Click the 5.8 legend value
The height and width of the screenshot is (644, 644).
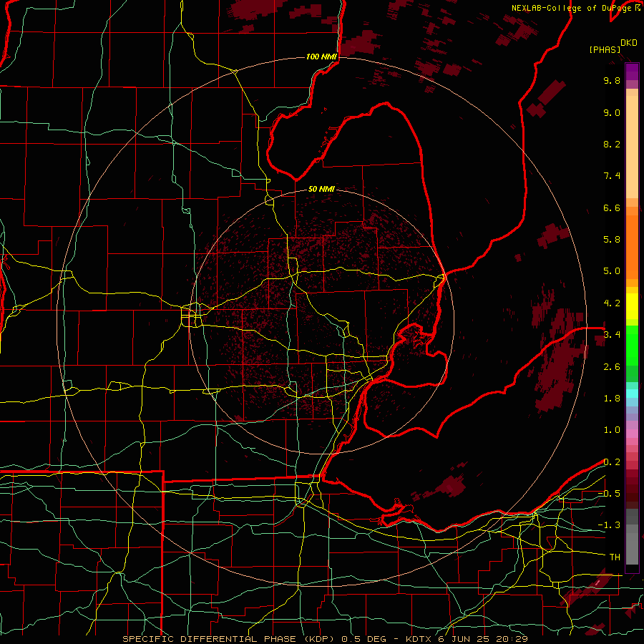[612, 240]
